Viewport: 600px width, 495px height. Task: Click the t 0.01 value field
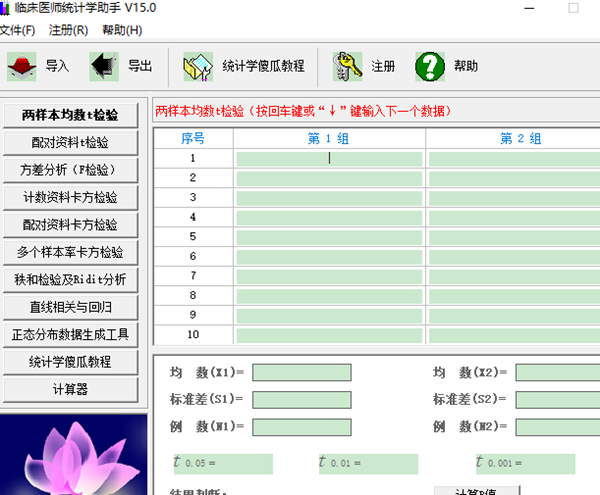[x=368, y=464]
